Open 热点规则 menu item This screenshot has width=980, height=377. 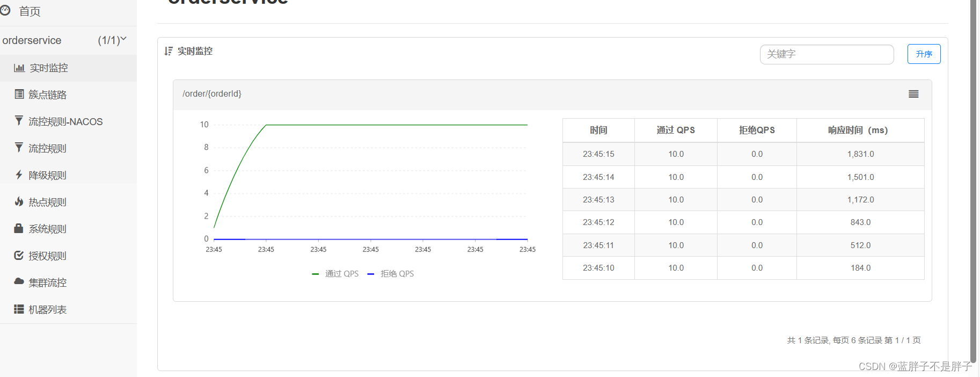[x=47, y=202]
